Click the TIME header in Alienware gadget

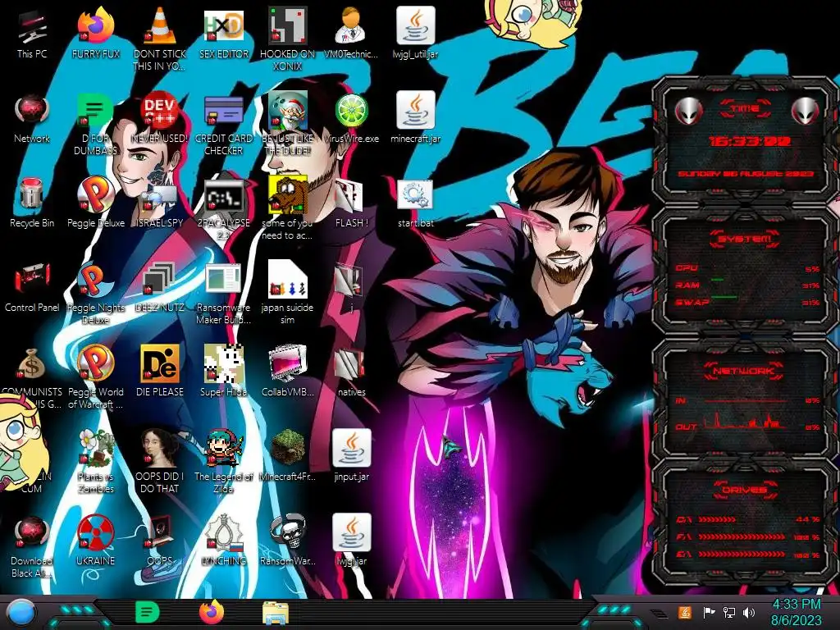coord(745,109)
